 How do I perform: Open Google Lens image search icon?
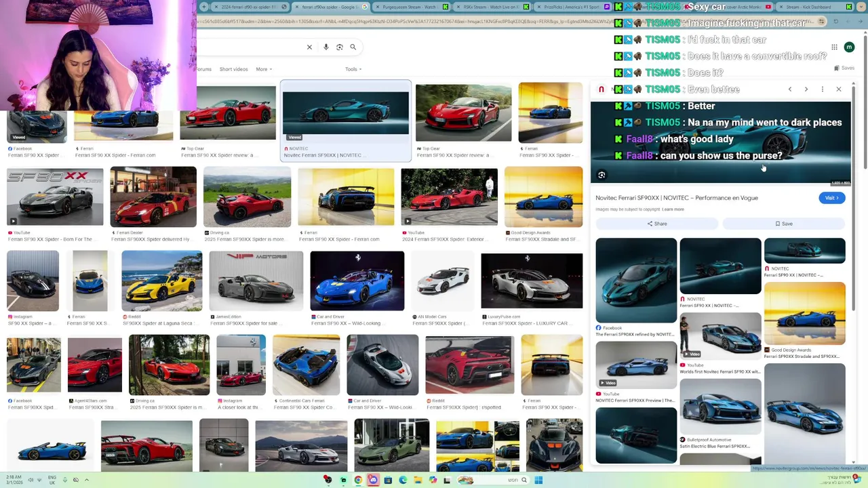pos(340,47)
